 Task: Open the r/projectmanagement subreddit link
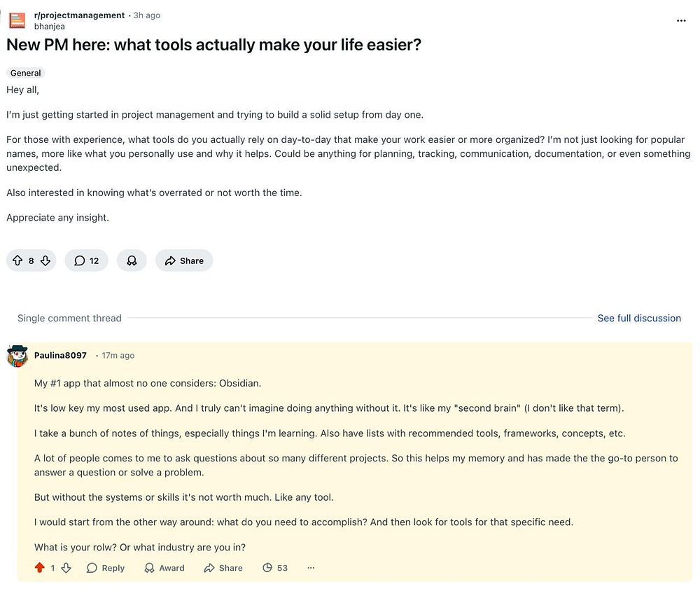click(79, 15)
